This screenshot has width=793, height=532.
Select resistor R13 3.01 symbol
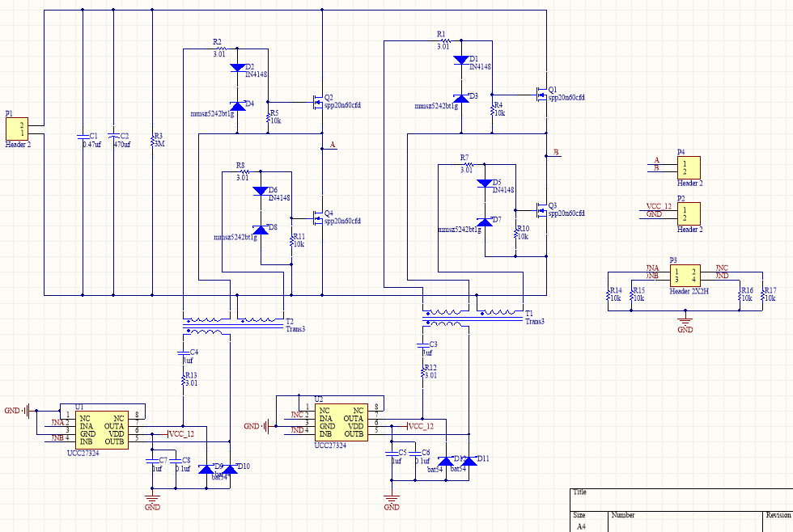tap(183, 380)
